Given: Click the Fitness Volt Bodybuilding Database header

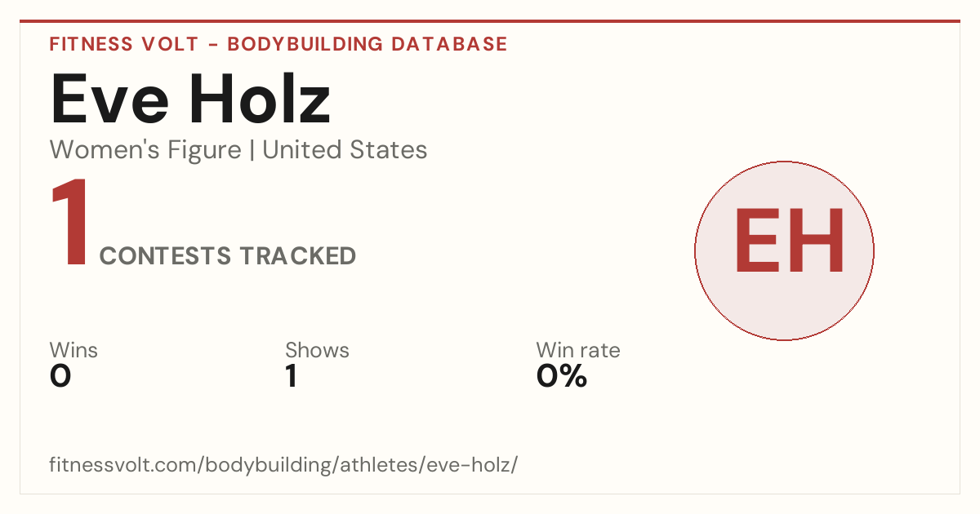Looking at the screenshot, I should click(278, 44).
